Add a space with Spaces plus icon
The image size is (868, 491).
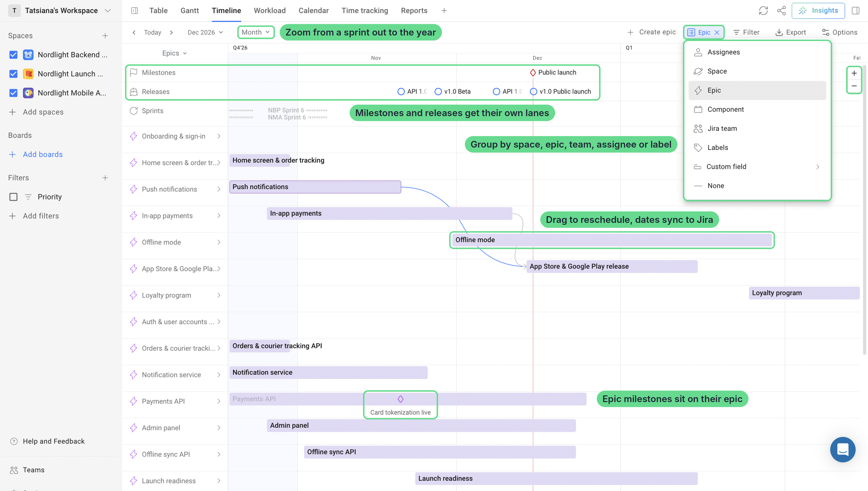click(x=105, y=36)
